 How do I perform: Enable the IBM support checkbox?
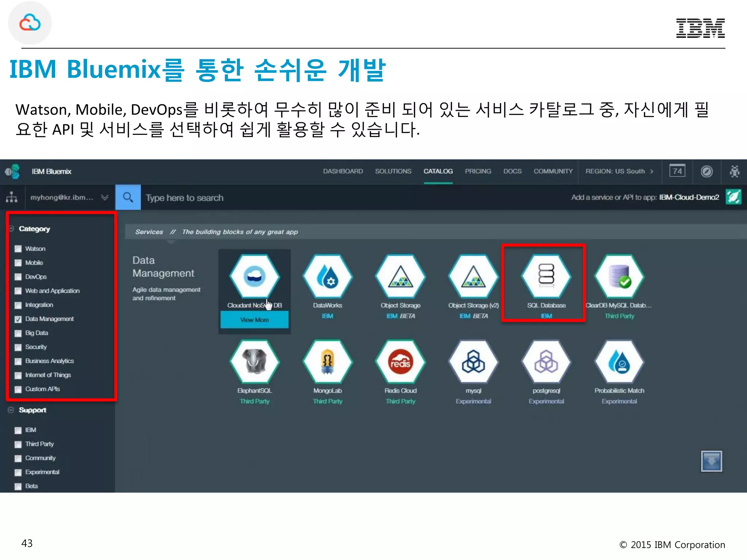pos(18,431)
